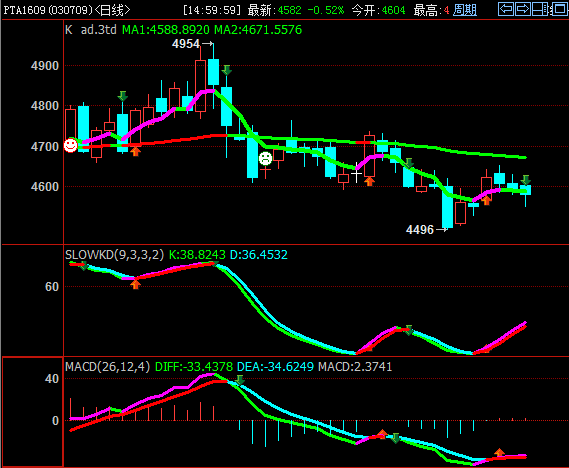
Task: Select green sell arrow beside 4954 high candle
Action: pos(227,70)
